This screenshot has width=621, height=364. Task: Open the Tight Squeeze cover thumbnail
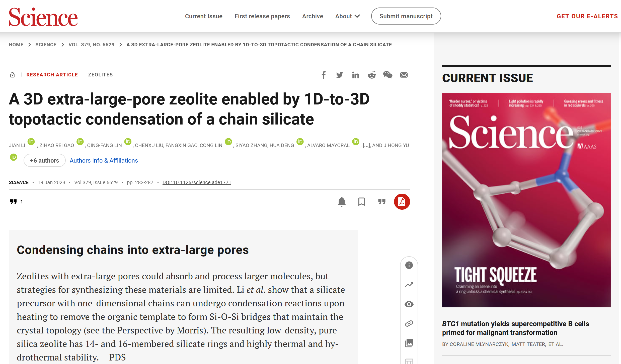point(526,200)
